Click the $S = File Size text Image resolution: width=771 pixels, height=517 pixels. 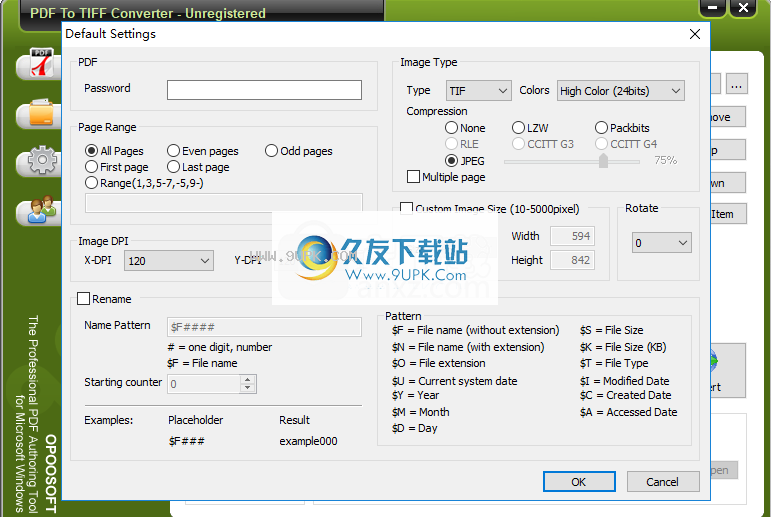[611, 330]
